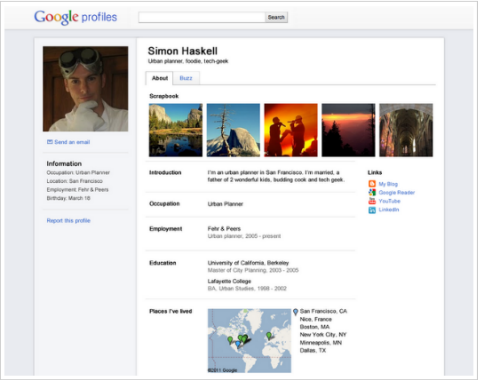Open the cathedral interior scrapbook photo
478x380 pixels.
tap(406, 130)
